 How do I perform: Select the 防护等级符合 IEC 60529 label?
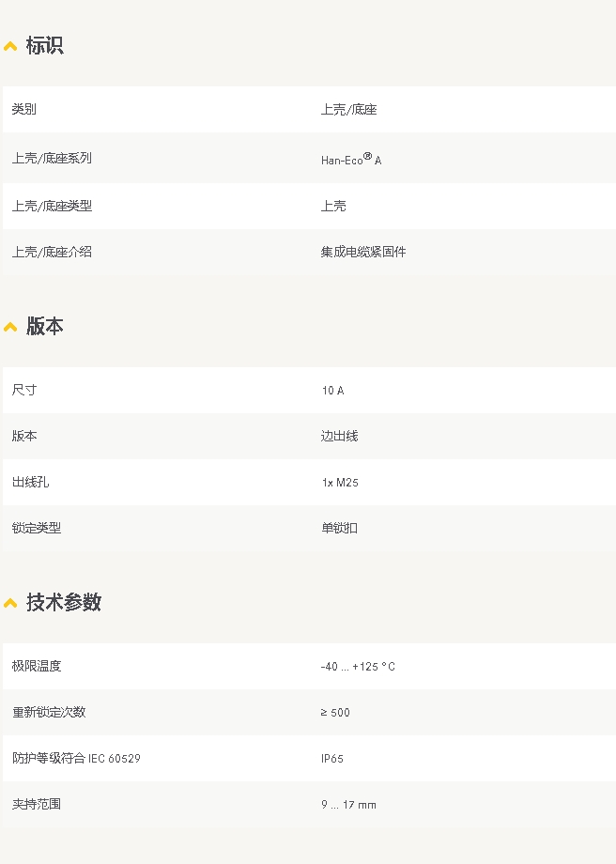point(76,758)
